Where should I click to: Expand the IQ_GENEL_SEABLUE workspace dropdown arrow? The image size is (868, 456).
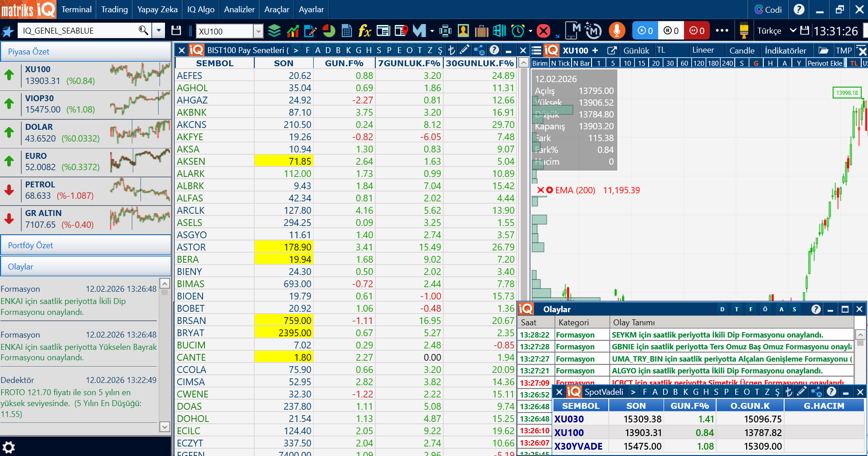(159, 30)
